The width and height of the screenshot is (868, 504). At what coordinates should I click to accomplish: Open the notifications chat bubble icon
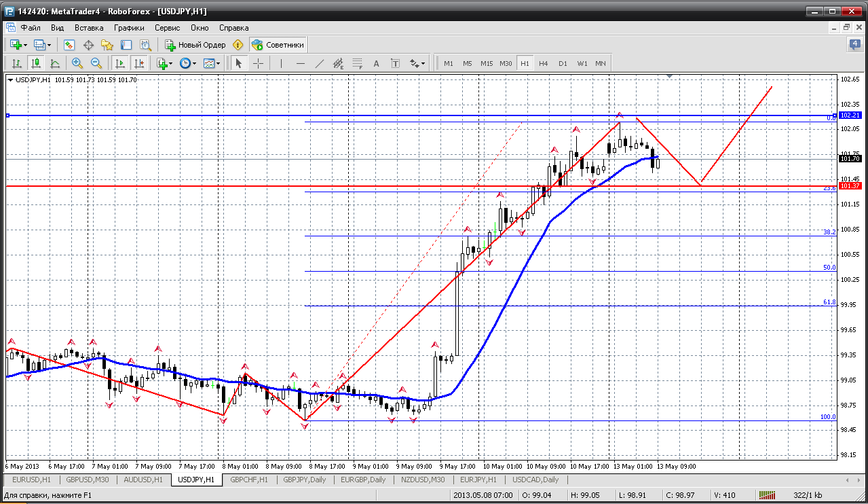(x=854, y=45)
